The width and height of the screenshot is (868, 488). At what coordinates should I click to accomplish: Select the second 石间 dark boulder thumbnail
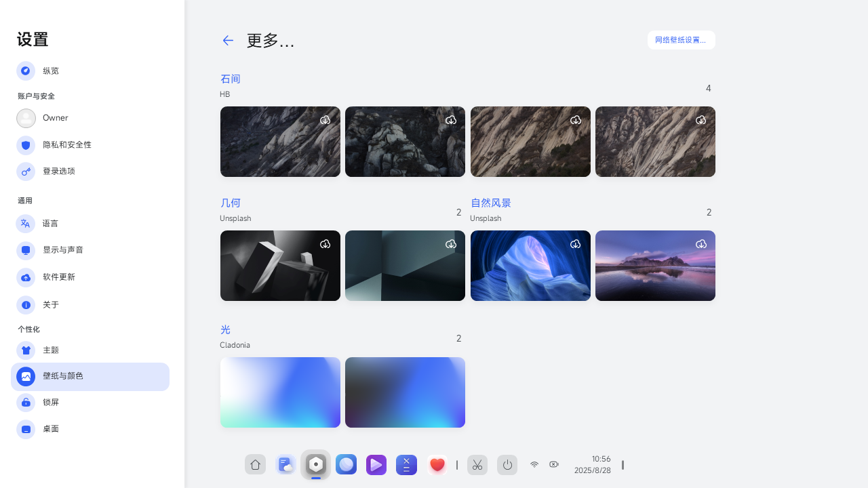coord(405,142)
